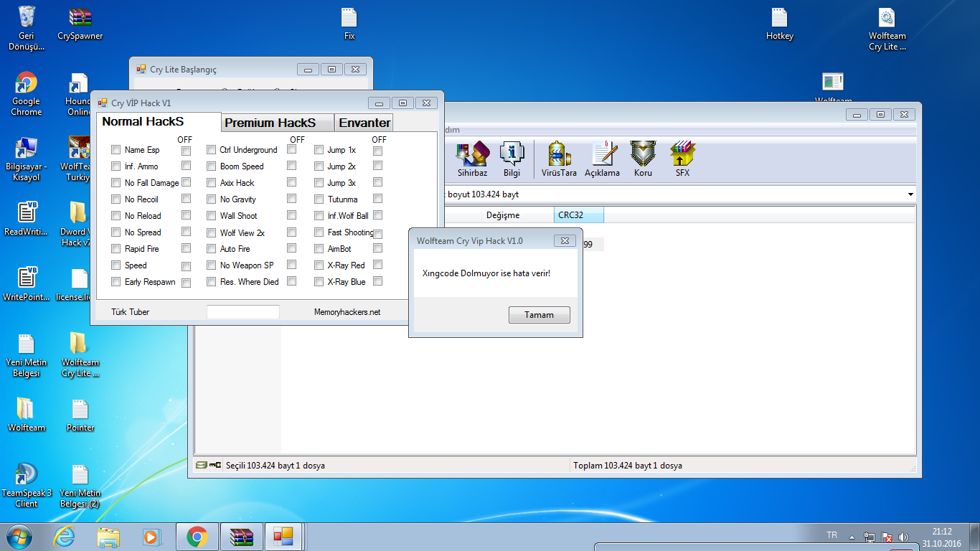Screen dimensions: 980x551
Task: Open the Premium HackS tab
Action: click(x=278, y=123)
